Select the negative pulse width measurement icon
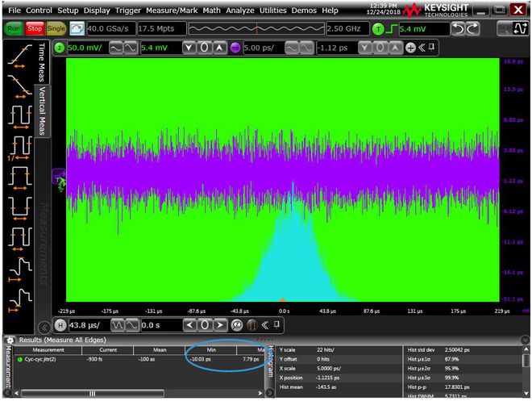The image size is (532, 401). [20, 208]
